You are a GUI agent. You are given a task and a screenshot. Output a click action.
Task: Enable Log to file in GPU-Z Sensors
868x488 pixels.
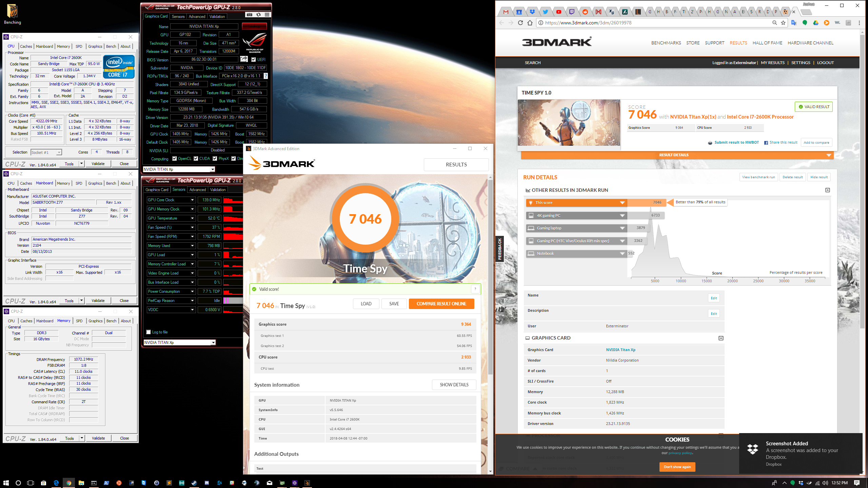click(x=149, y=332)
